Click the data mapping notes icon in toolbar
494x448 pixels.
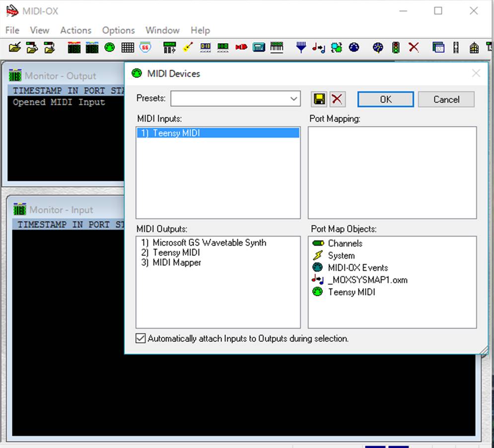tap(319, 48)
